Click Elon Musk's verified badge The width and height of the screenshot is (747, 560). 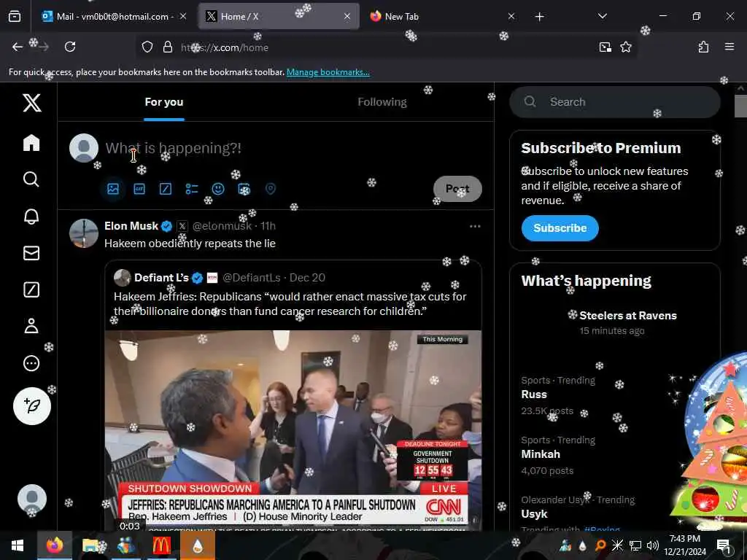[166, 226]
